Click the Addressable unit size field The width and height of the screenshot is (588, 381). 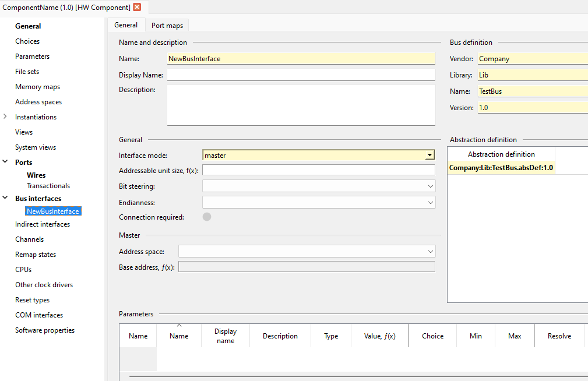318,170
